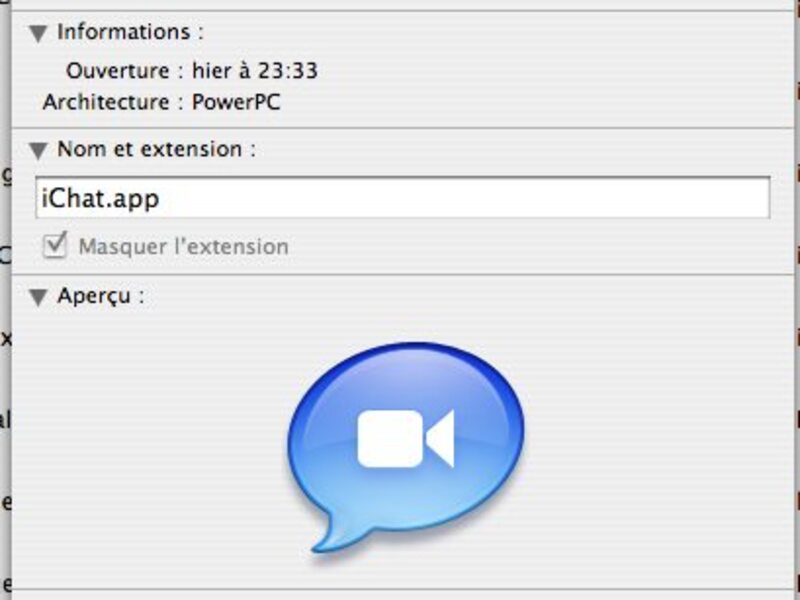Select the 'PowerPC' architecture value
Image resolution: width=800 pixels, height=600 pixels.
(236, 102)
